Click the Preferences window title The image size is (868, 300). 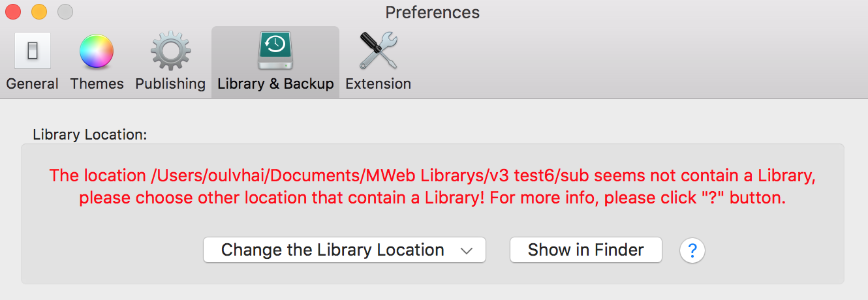point(433,12)
